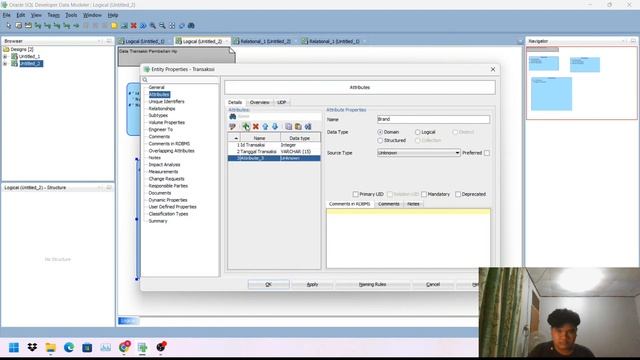Click the Zoom Out magnifier icon
This screenshot has width=640, height=360.
coord(162,26)
